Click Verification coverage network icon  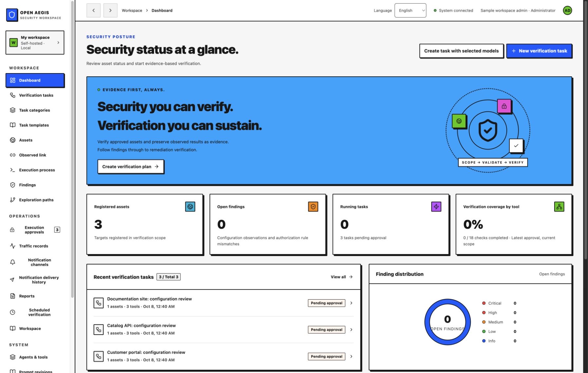point(559,206)
